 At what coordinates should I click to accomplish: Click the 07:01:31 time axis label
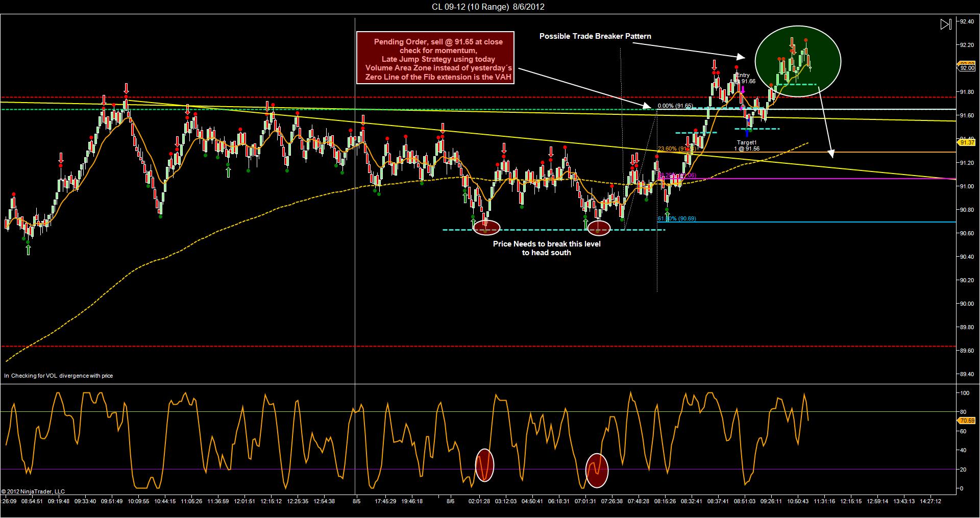585,501
